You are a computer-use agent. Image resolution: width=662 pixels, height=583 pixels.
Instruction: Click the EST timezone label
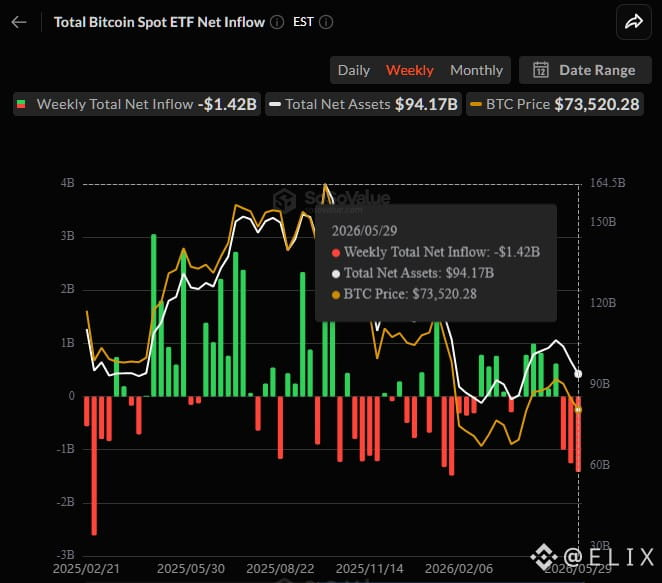coord(303,22)
